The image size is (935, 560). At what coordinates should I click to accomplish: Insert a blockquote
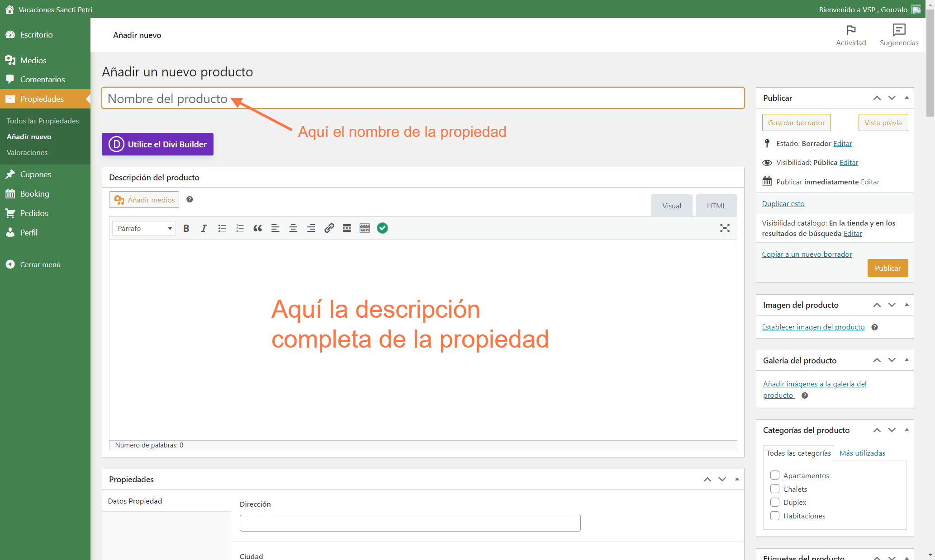pyautogui.click(x=257, y=228)
